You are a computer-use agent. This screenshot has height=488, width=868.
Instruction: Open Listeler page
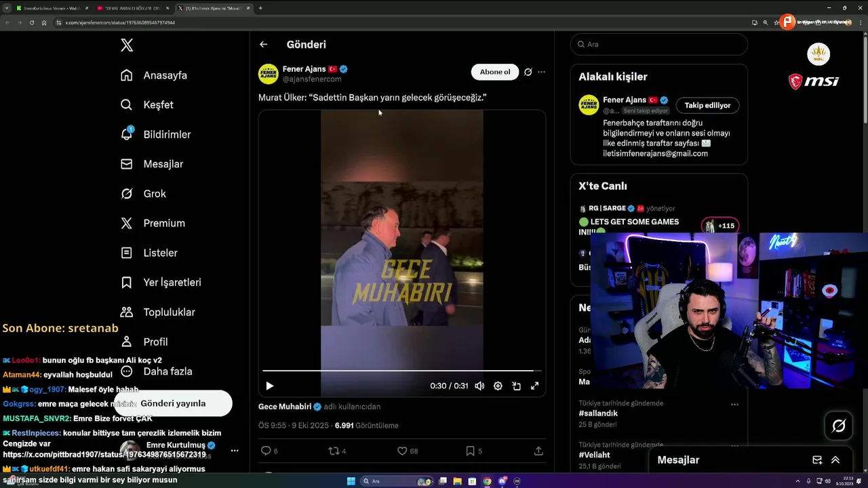click(149, 253)
